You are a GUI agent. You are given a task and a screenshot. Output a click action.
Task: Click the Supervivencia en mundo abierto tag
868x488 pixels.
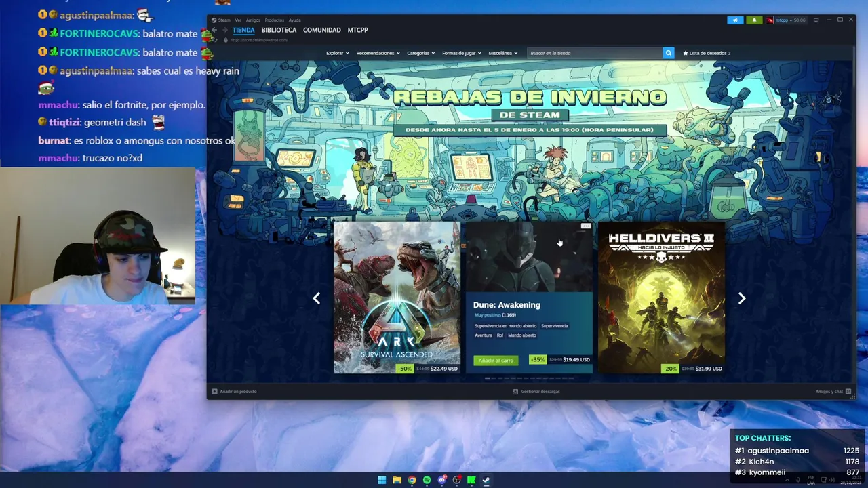tap(505, 326)
